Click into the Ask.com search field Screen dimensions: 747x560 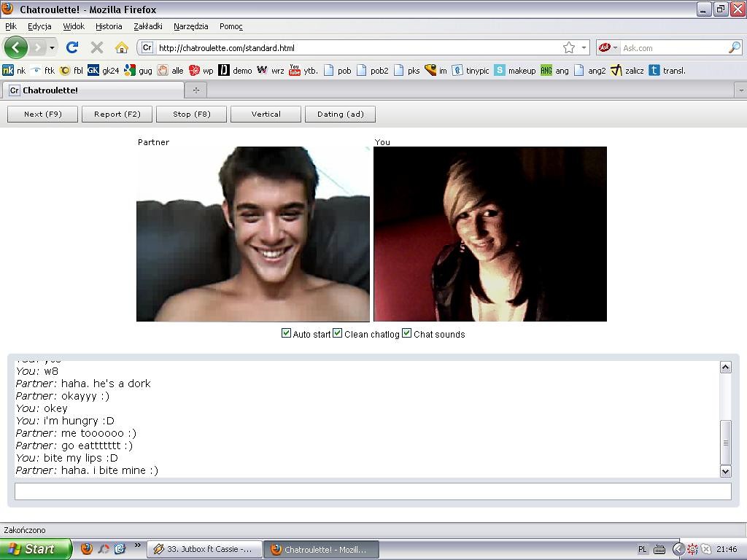click(674, 47)
